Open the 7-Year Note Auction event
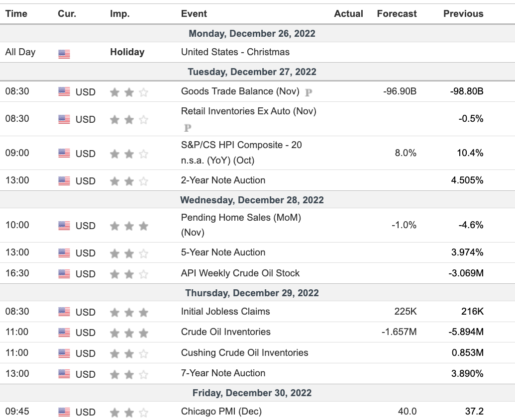The image size is (515, 420). (x=223, y=373)
